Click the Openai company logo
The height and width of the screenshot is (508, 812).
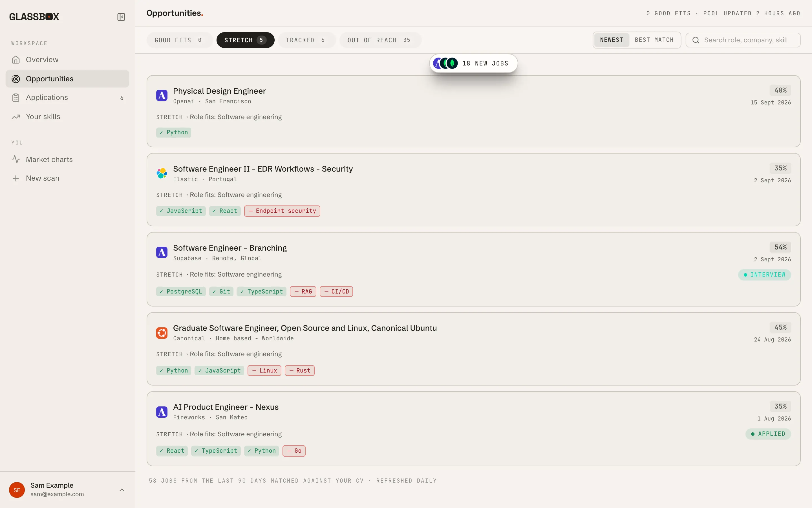[x=162, y=95]
